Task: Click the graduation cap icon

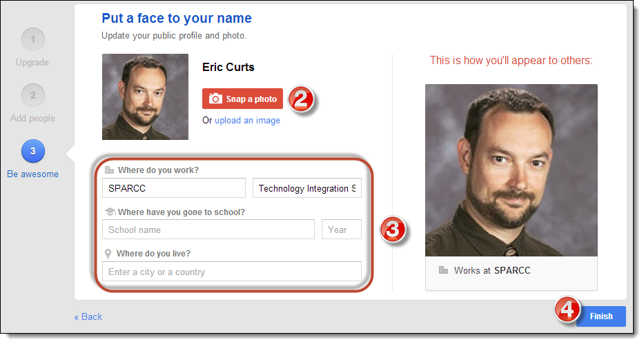Action: pos(110,212)
